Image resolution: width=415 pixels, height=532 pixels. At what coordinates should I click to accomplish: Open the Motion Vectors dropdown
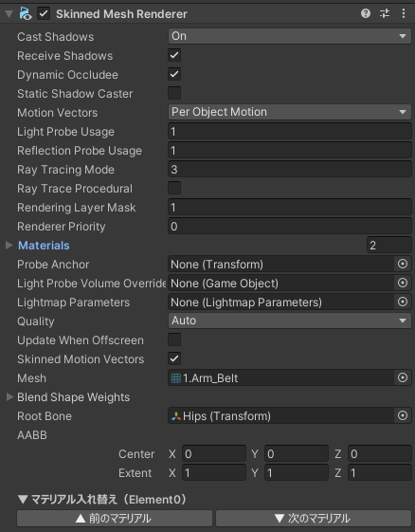290,112
